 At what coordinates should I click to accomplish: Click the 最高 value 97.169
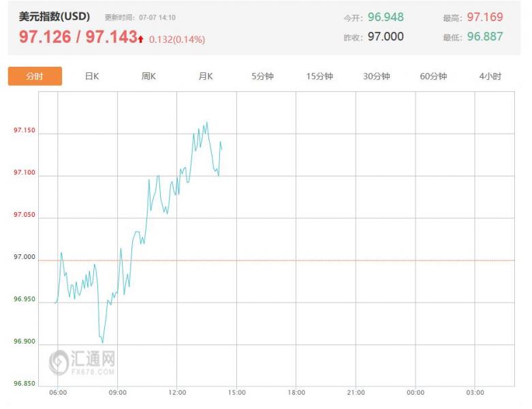(x=485, y=17)
